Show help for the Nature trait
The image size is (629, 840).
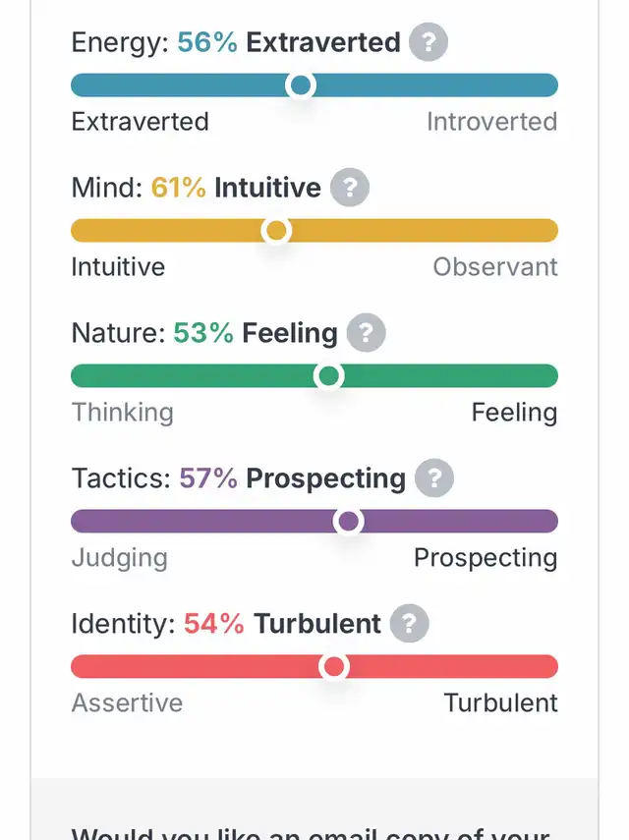367,333
